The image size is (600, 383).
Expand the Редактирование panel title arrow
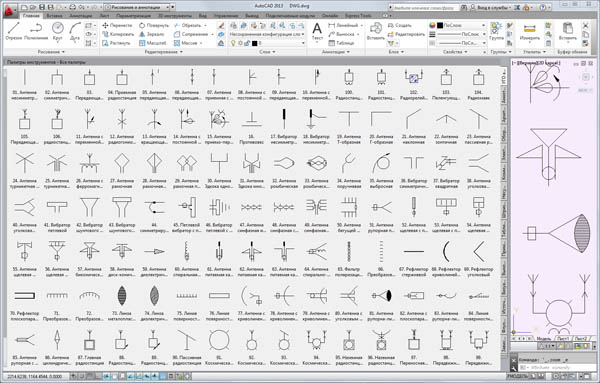pyautogui.click(x=181, y=52)
